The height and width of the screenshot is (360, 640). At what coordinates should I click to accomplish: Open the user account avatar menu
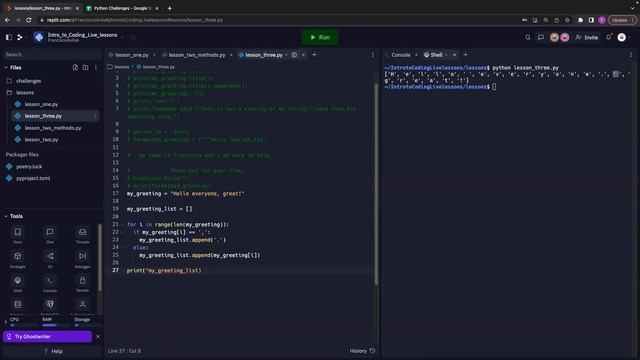pos(621,37)
